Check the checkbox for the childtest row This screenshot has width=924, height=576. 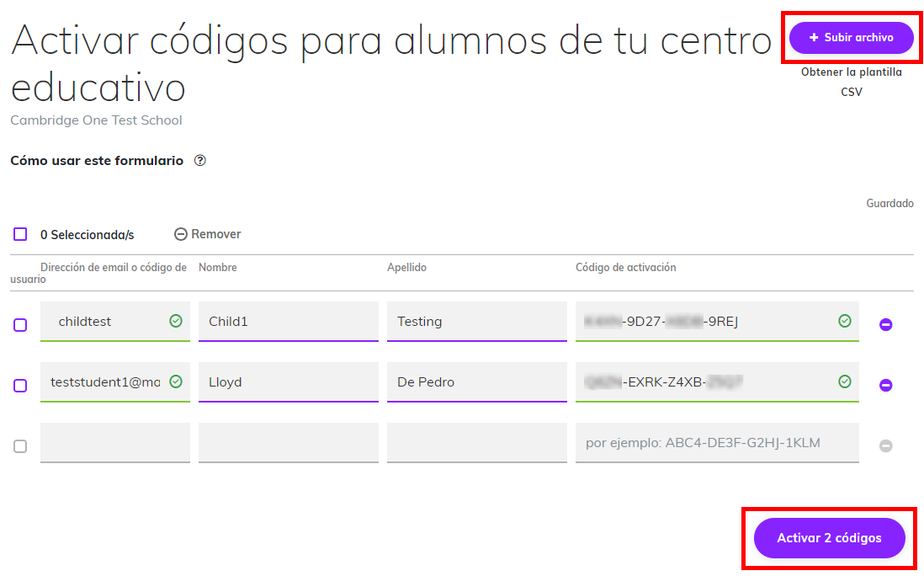(20, 325)
